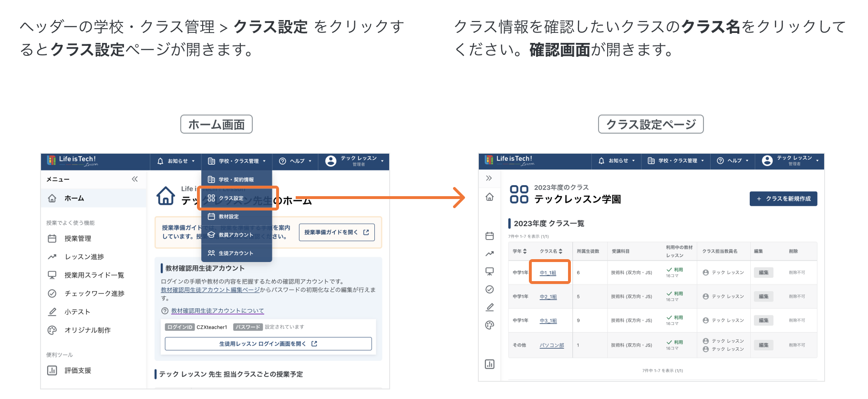Viewport: 868px width, 399px height.
Task: Choose クラス設定 from the open dropdown menu
Action: [x=231, y=198]
